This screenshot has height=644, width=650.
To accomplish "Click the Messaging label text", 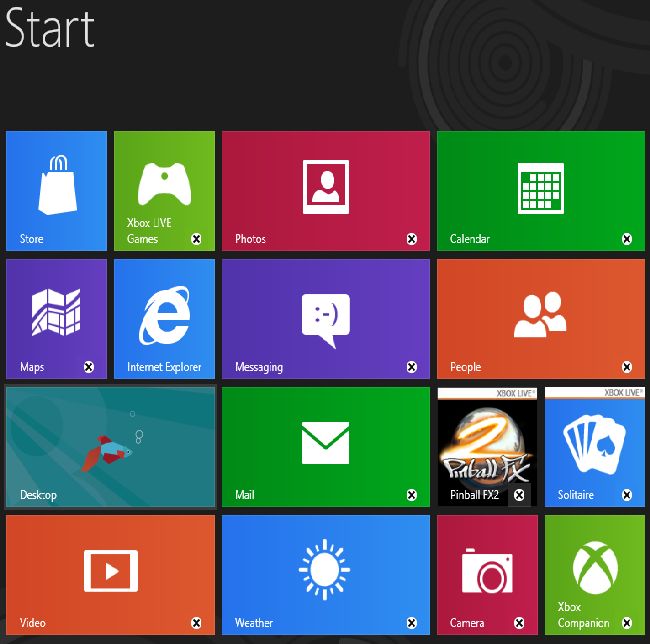I will coord(259,368).
